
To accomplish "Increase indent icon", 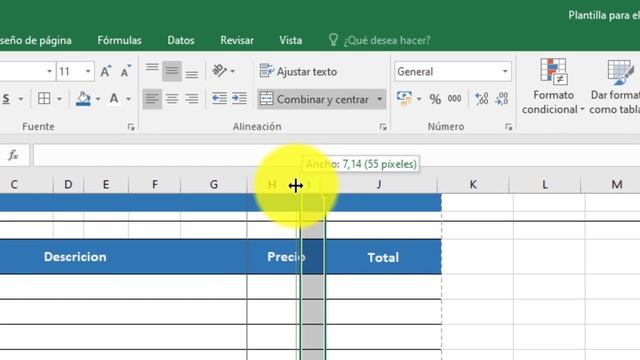I will [x=239, y=98].
